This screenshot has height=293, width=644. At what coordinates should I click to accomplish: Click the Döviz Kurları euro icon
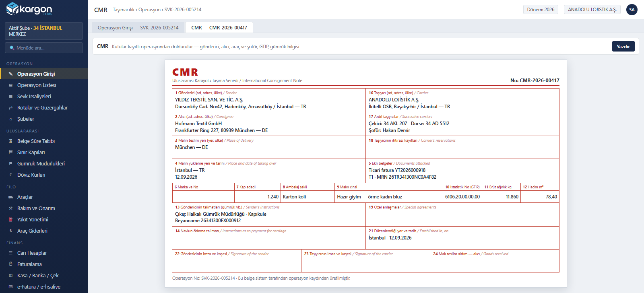(11, 175)
